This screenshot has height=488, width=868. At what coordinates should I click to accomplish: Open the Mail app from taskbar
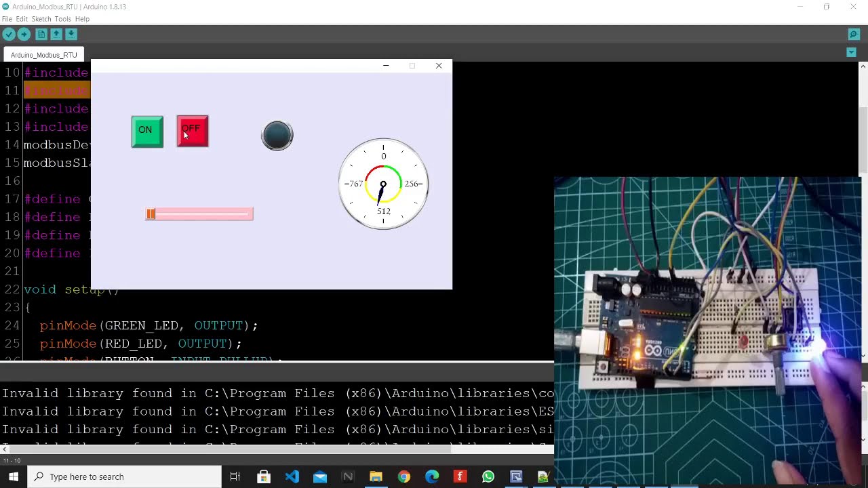tap(320, 476)
